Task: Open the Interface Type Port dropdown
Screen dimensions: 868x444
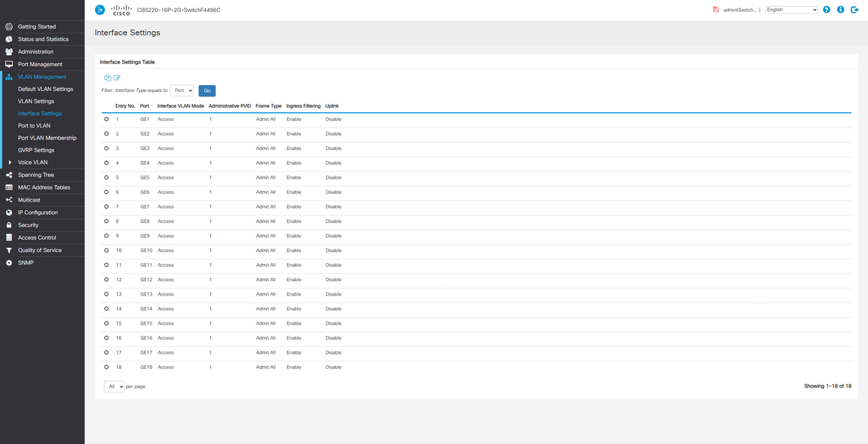Action: tap(181, 91)
